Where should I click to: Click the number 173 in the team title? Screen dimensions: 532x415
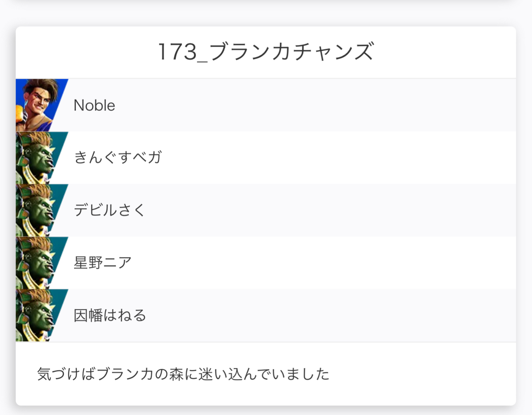pyautogui.click(x=178, y=52)
